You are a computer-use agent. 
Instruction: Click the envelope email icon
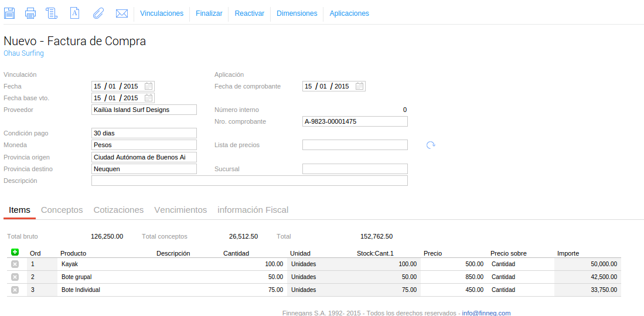122,13
